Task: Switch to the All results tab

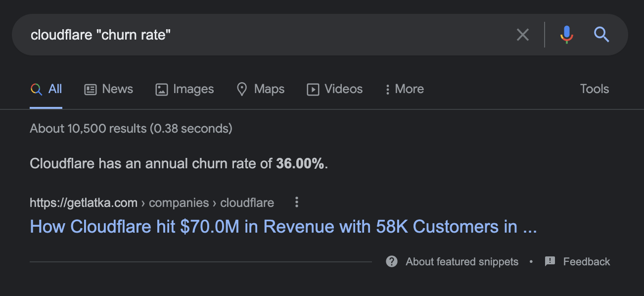Action: pos(46,89)
